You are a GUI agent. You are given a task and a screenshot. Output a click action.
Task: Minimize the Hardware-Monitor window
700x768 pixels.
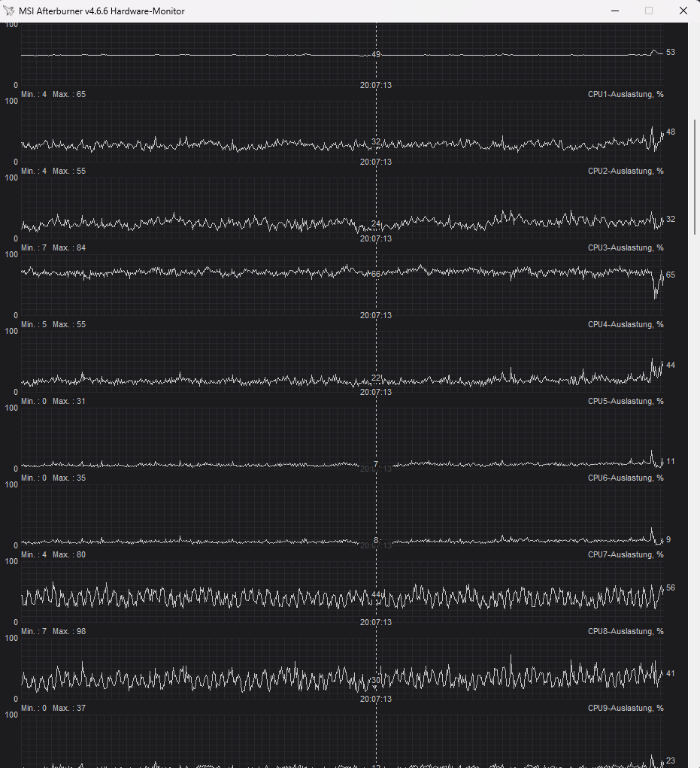(x=615, y=11)
